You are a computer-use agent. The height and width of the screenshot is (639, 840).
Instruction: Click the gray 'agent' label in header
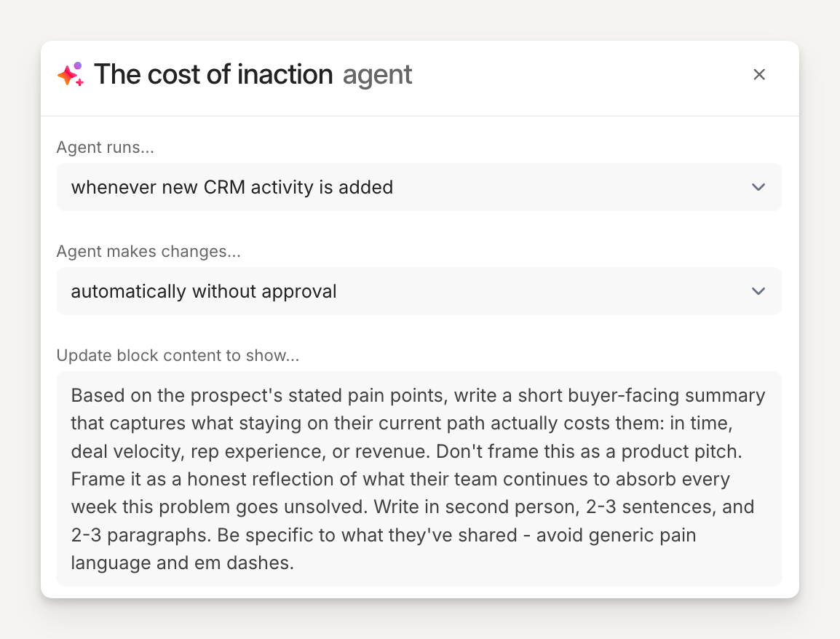377,74
